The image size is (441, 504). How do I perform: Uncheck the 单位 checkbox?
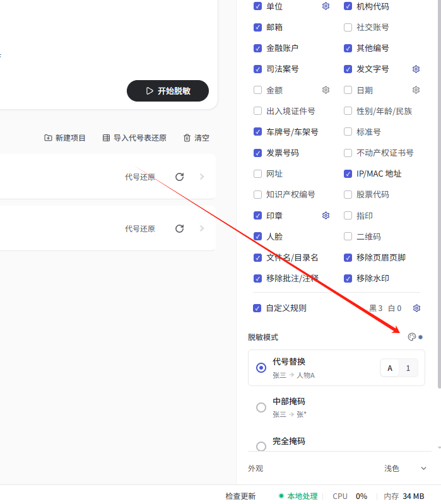[257, 6]
